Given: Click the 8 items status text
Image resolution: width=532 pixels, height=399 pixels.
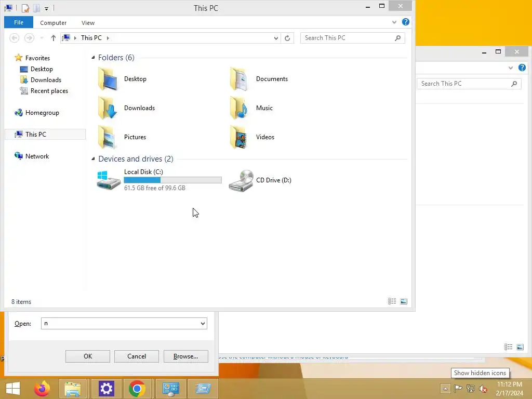Looking at the screenshot, I should pyautogui.click(x=21, y=302).
